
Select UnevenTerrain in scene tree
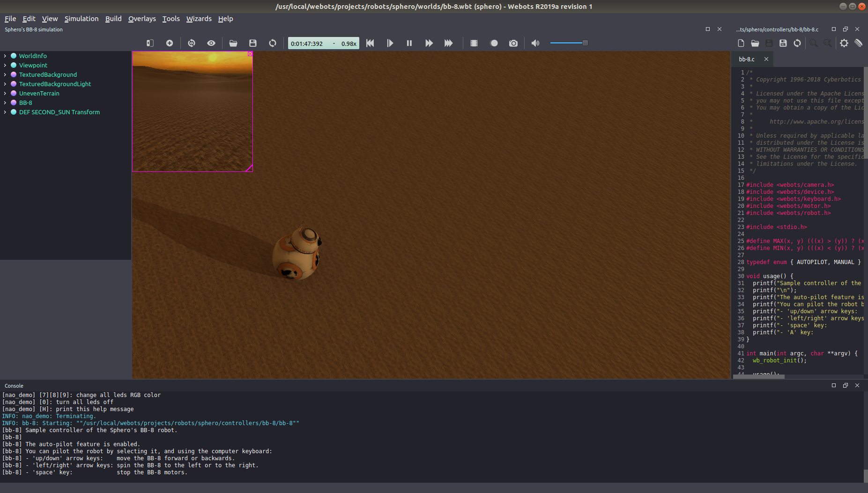[39, 93]
